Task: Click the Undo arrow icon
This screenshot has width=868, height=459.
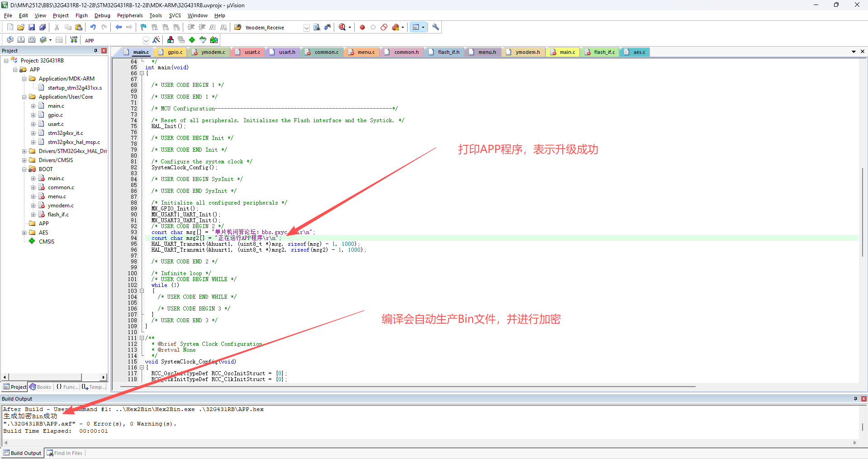Action: pyautogui.click(x=93, y=27)
